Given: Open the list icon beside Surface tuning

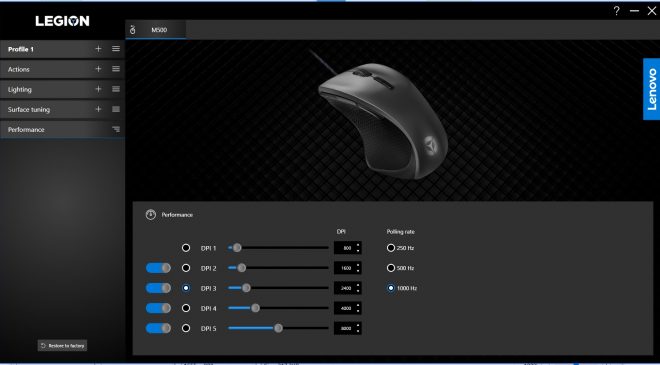Looking at the screenshot, I should 116,109.
